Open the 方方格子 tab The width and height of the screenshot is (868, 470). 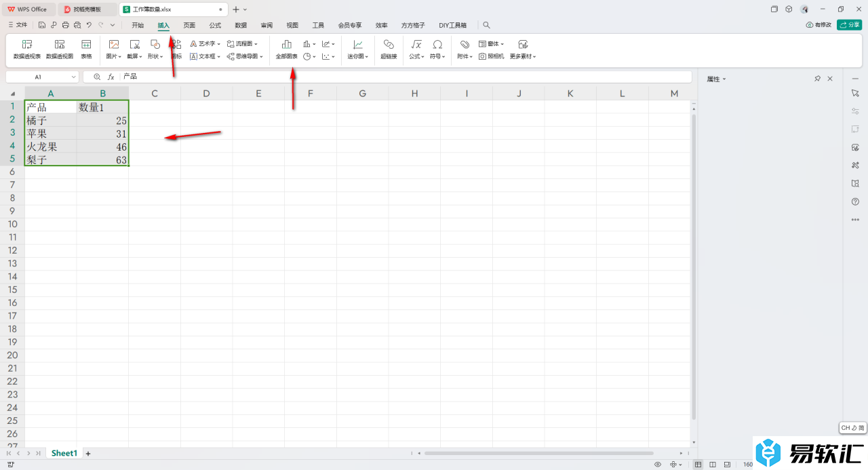point(413,25)
